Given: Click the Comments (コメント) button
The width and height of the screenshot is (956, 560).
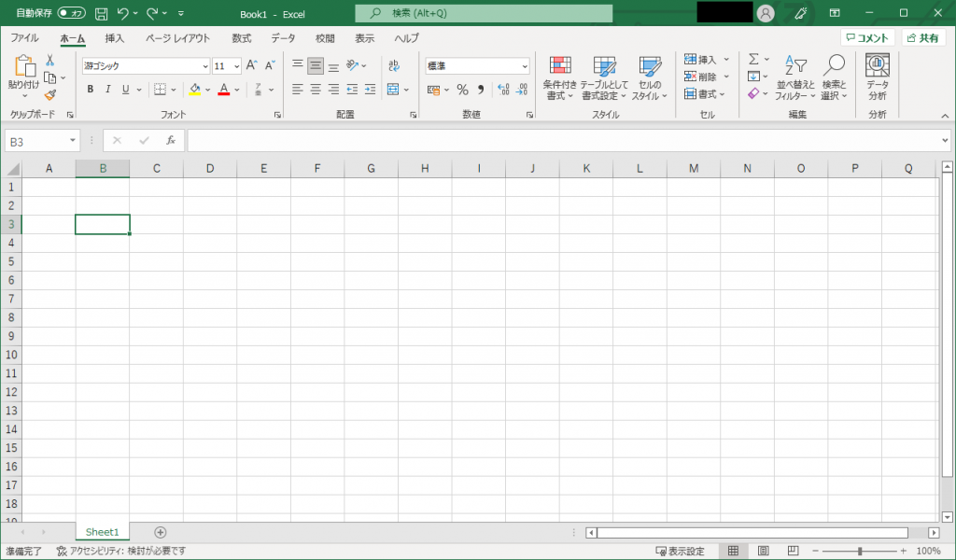Looking at the screenshot, I should [867, 37].
